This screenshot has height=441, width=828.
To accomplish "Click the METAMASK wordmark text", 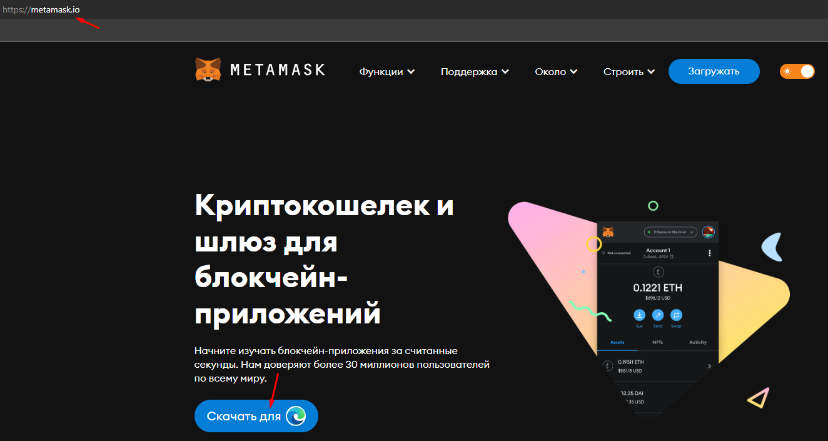I will tap(278, 70).
